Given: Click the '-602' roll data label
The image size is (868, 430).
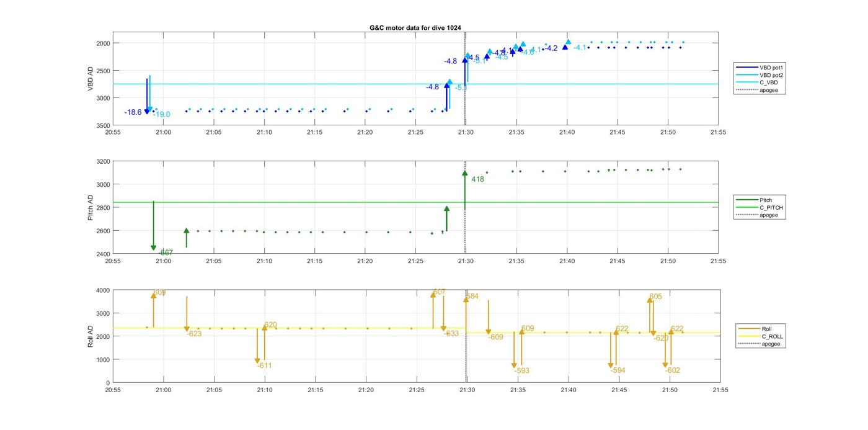Looking at the screenshot, I should pos(673,370).
